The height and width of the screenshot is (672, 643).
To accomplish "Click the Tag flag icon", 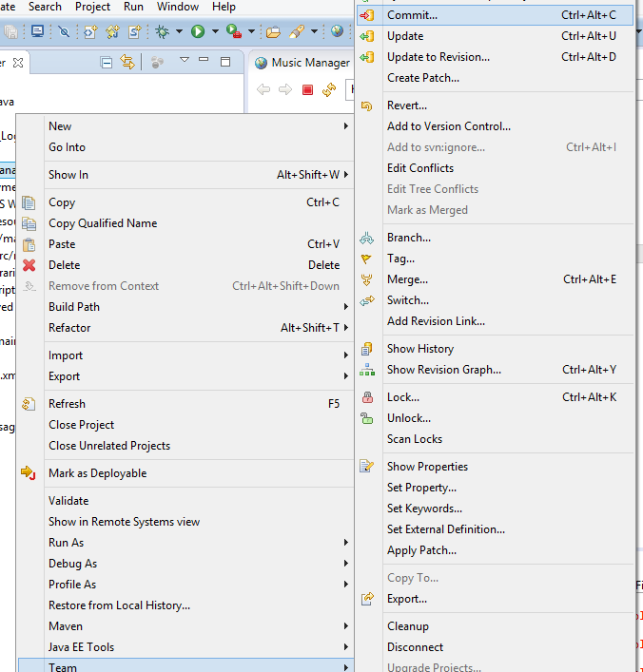I will (x=366, y=259).
